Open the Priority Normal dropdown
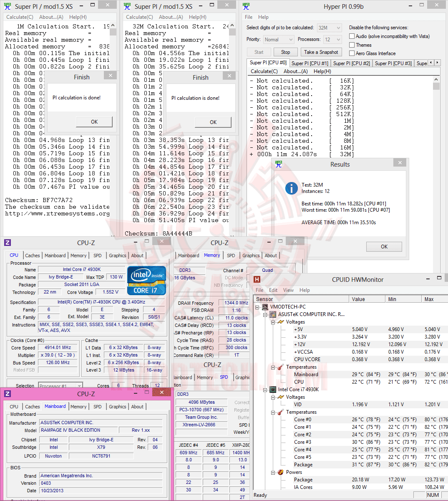Screen dimensions: 448x501 [x=279, y=40]
